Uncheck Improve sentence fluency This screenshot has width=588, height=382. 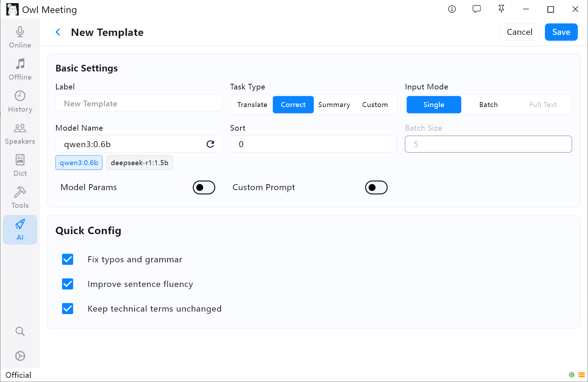(x=68, y=284)
